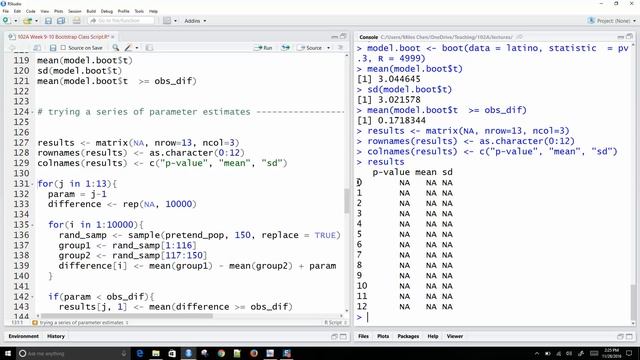Save all open documents icon
The height and width of the screenshot is (360, 640).
61,20
